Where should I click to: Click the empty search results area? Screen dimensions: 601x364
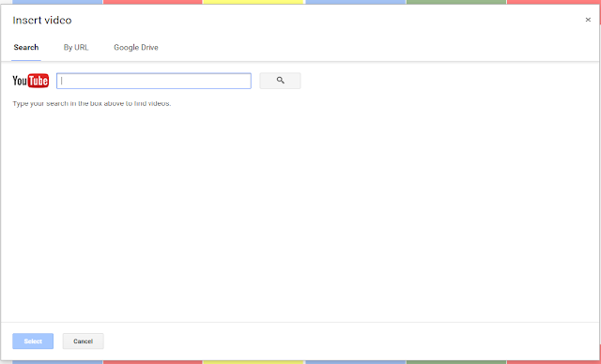click(x=300, y=214)
